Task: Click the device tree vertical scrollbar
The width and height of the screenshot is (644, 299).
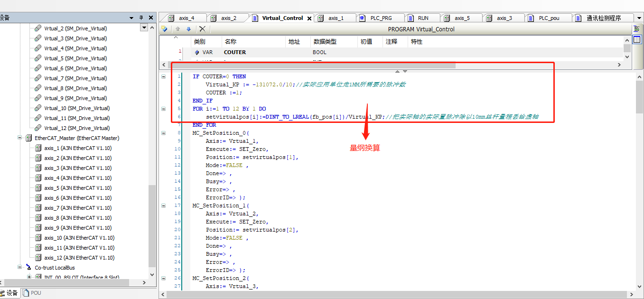Action: click(x=152, y=226)
